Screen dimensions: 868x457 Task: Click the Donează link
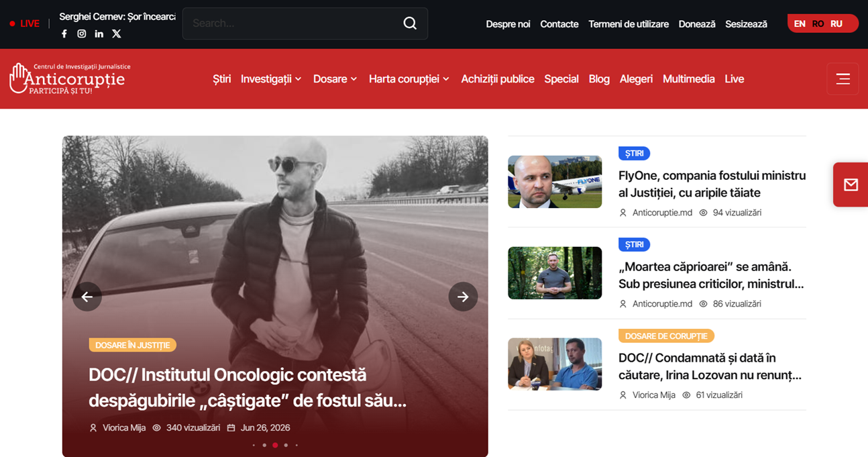tap(697, 24)
